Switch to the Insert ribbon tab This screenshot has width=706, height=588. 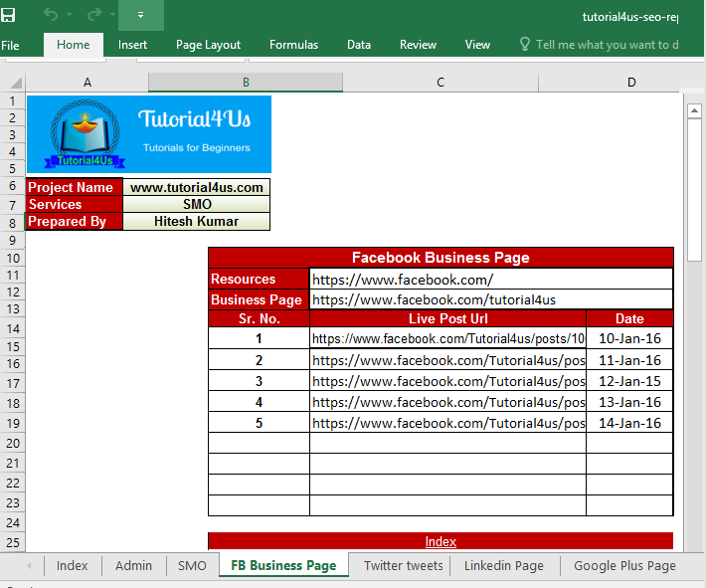tap(132, 45)
